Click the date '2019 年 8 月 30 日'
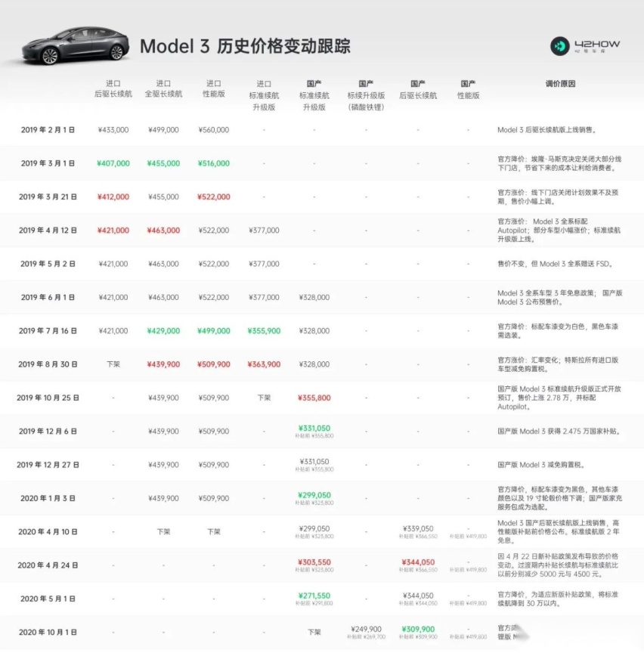The image size is (644, 656). click(x=48, y=364)
